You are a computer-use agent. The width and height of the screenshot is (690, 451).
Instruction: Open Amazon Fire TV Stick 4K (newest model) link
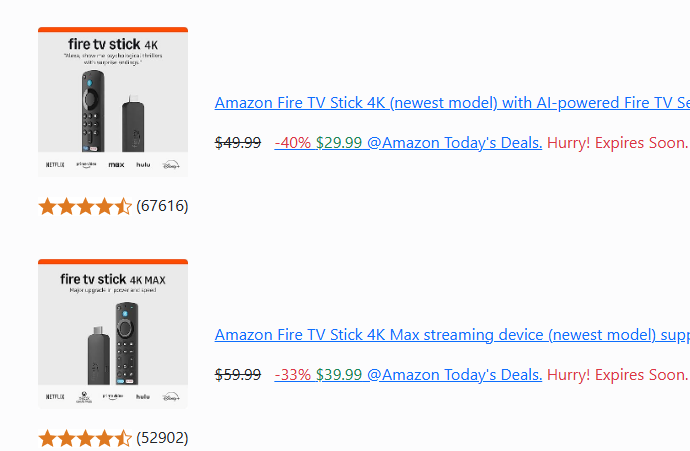tap(452, 103)
